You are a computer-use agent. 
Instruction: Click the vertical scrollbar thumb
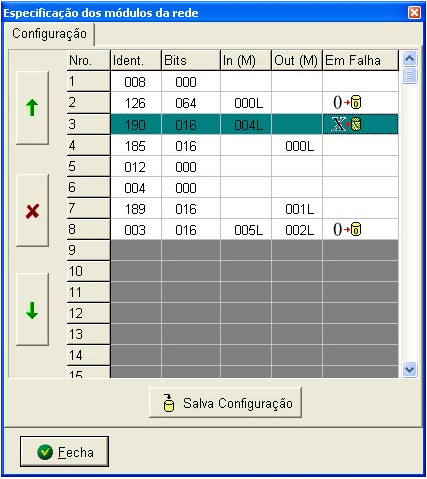point(409,75)
